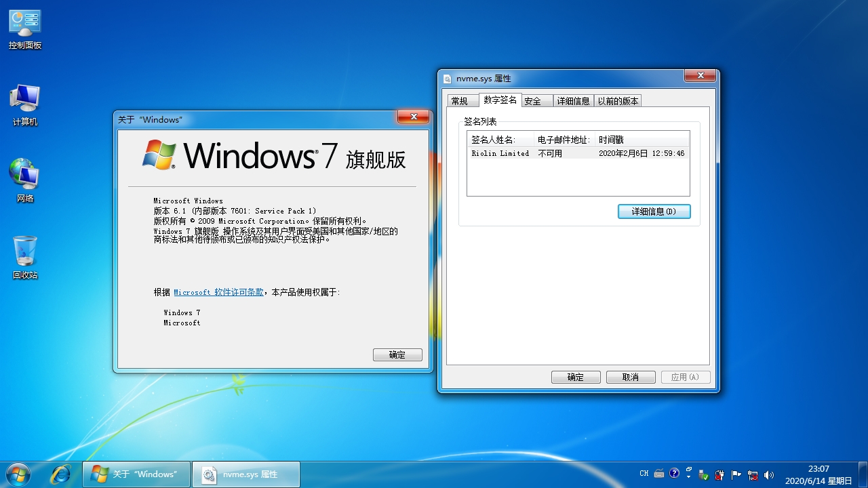Screen dimensions: 868x488
Task: Click the nvme.sys file icon in the properties window title bar
Action: point(448,79)
